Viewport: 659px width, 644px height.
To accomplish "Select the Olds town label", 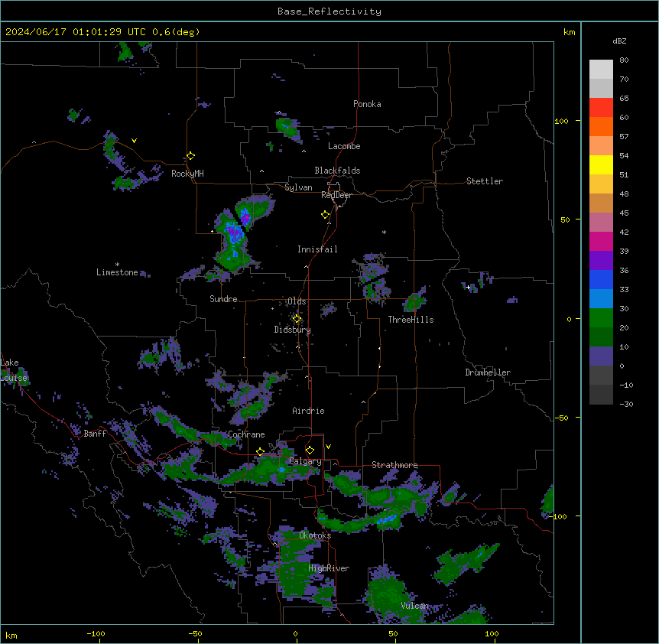I will [x=297, y=301].
